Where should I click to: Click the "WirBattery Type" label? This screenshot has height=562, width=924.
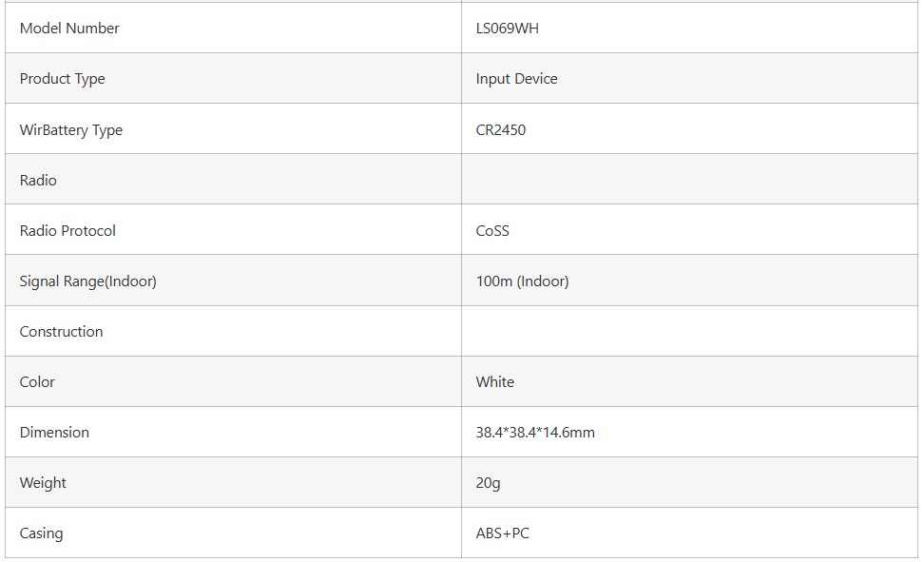point(71,130)
